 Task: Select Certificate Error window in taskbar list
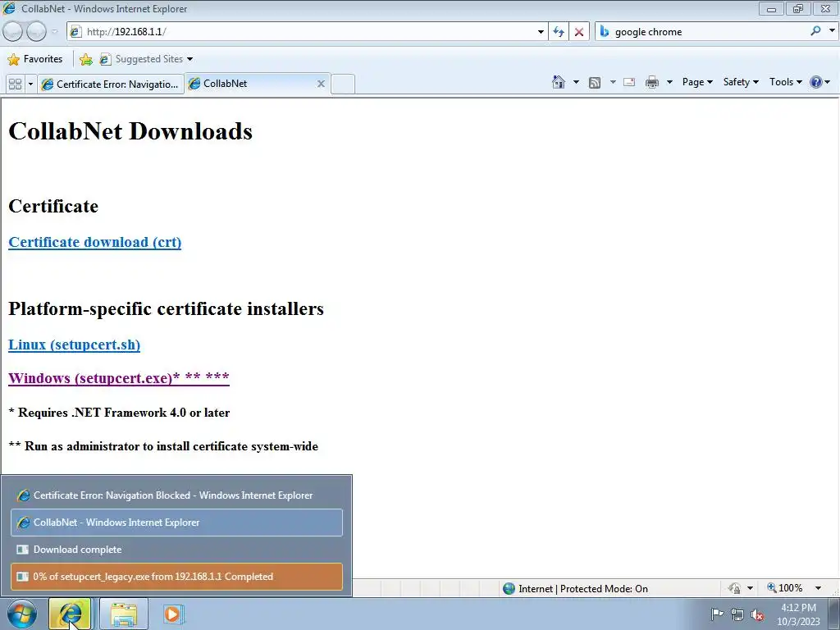pyautogui.click(x=176, y=495)
